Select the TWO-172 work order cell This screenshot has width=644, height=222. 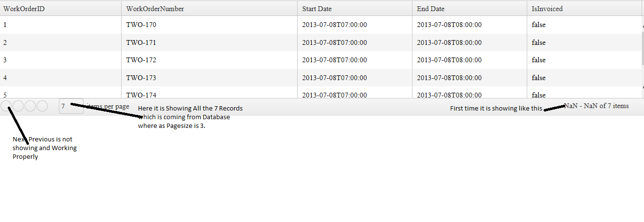click(141, 60)
